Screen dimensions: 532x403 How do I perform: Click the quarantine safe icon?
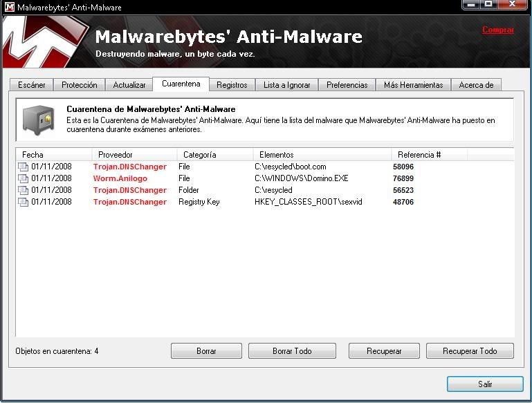38,120
